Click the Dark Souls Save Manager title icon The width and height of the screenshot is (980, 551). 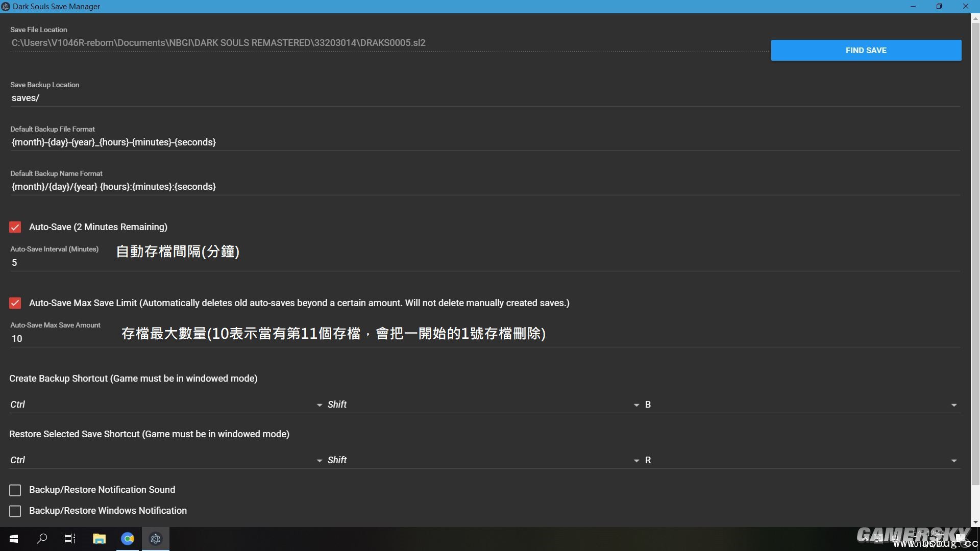pos(6,7)
